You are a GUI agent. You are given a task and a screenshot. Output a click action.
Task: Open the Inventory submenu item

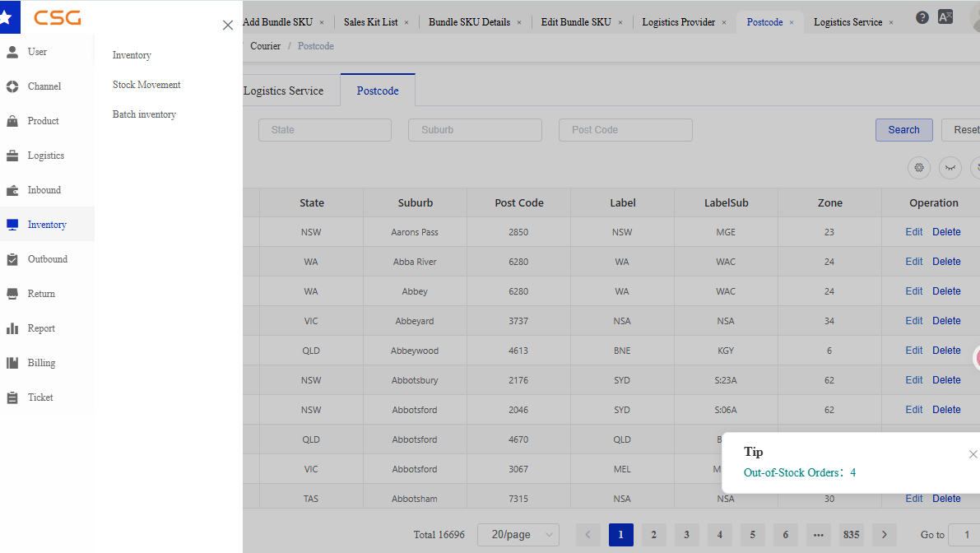(x=132, y=55)
